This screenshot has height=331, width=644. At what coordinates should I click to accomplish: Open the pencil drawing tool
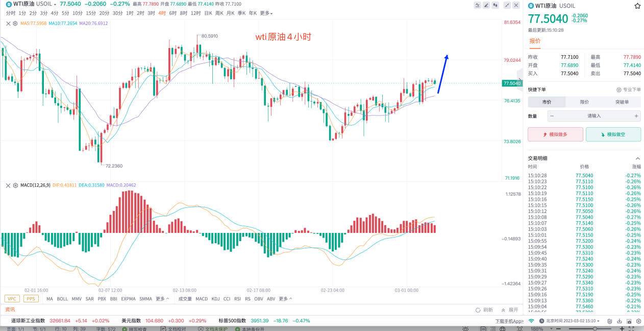tap(486, 5)
